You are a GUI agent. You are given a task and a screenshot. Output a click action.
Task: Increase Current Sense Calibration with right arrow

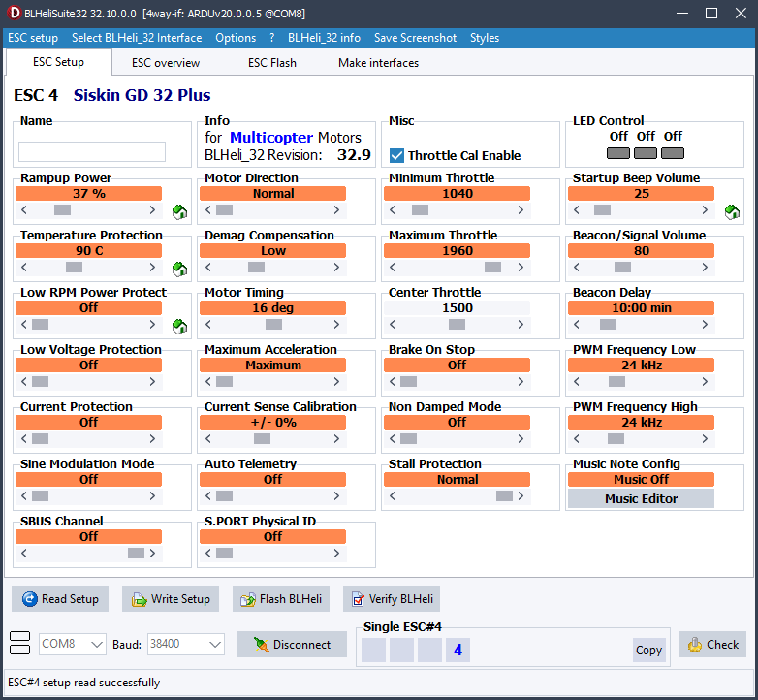336,439
